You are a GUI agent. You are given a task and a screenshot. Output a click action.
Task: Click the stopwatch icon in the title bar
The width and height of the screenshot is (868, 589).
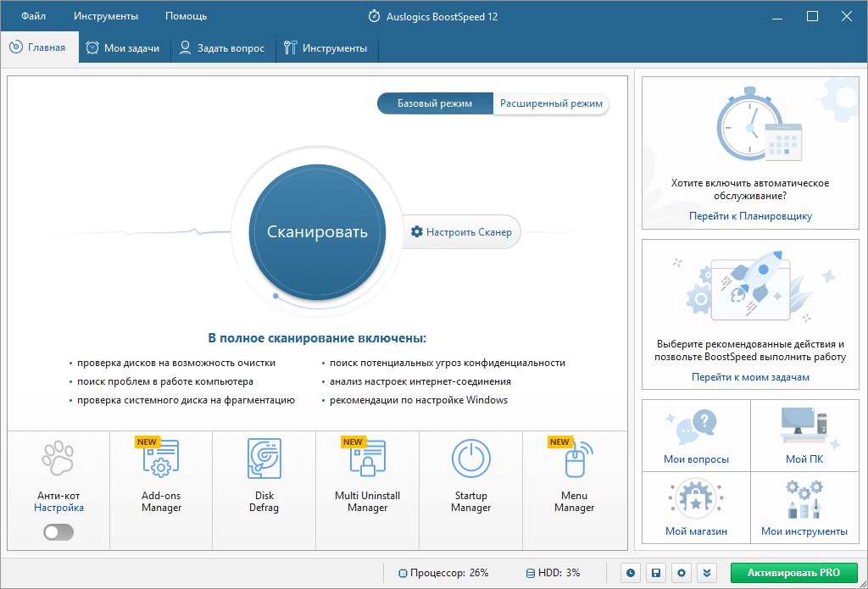point(374,16)
